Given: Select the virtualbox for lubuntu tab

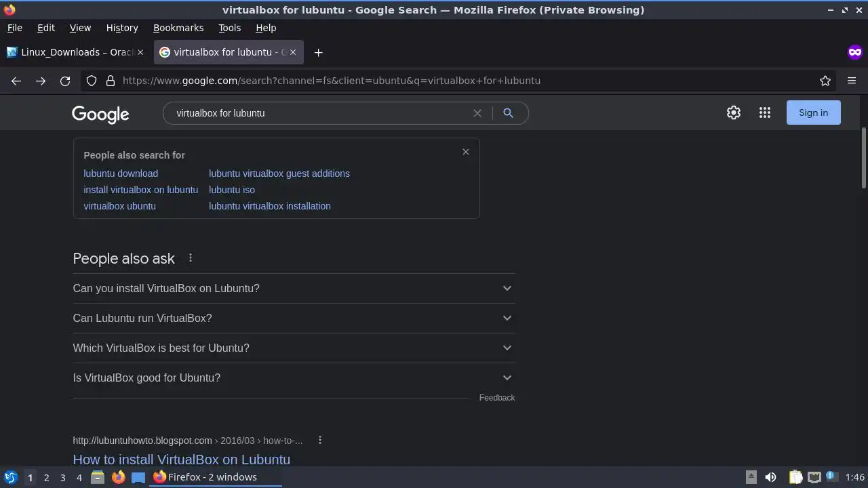Looking at the screenshot, I should [x=229, y=52].
